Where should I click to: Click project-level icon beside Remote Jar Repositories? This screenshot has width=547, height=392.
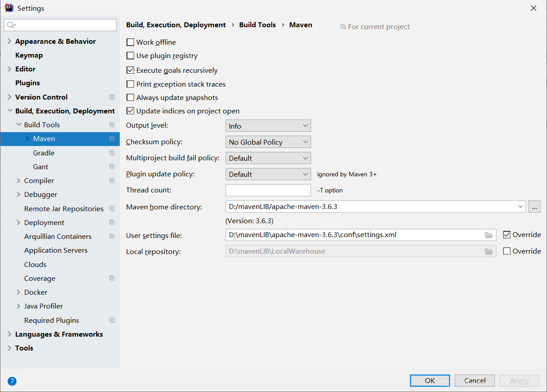[112, 209]
